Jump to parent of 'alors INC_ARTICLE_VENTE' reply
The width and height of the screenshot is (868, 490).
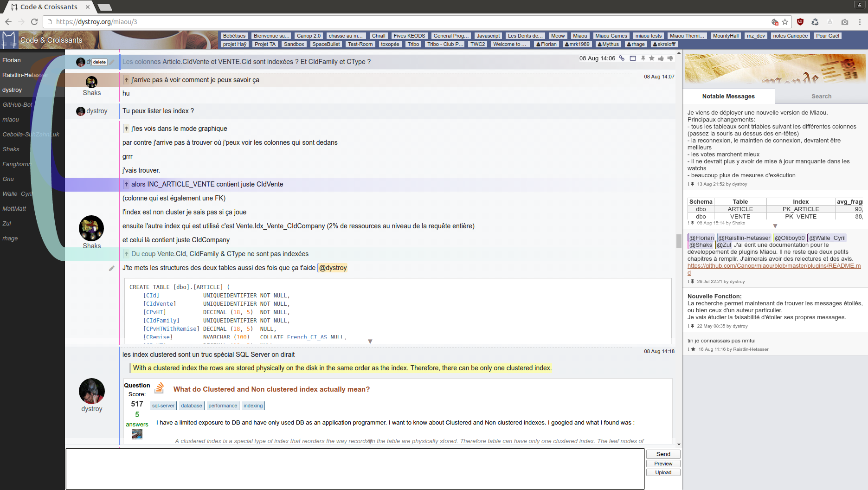(x=126, y=184)
